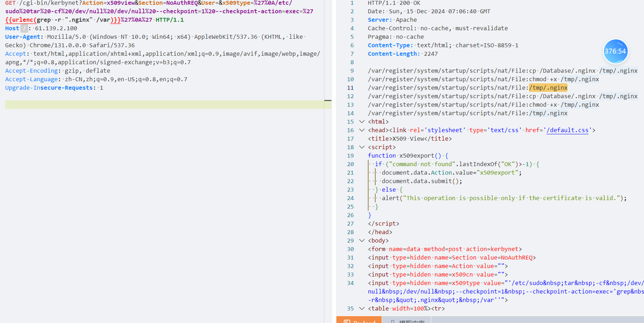The height and width of the screenshot is (323, 644).
Task: Click the form name=data line
Action: point(445,249)
